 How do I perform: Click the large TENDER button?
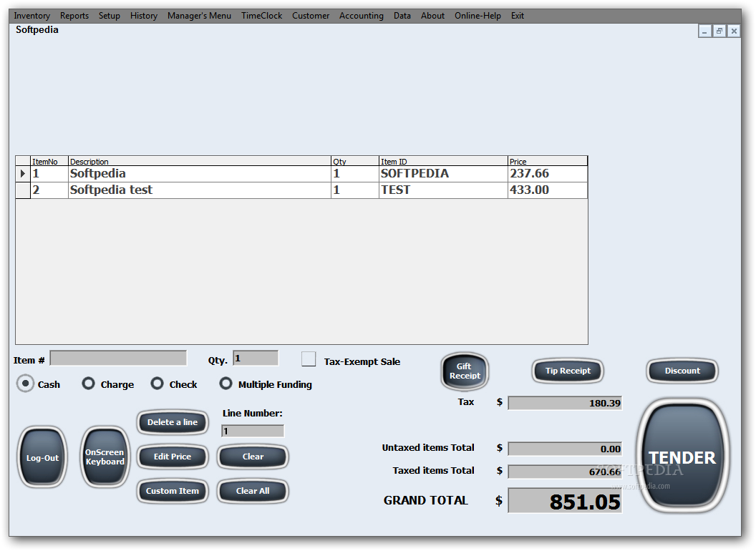pyautogui.click(x=682, y=456)
